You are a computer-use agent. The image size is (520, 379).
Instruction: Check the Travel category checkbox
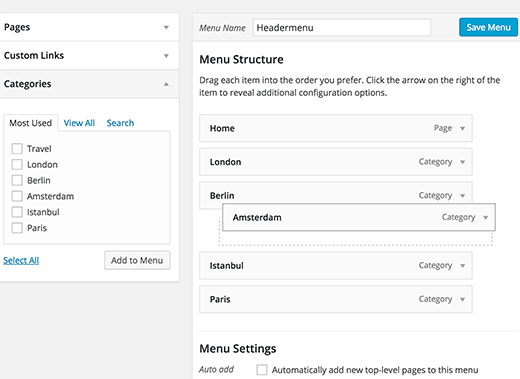(x=17, y=149)
